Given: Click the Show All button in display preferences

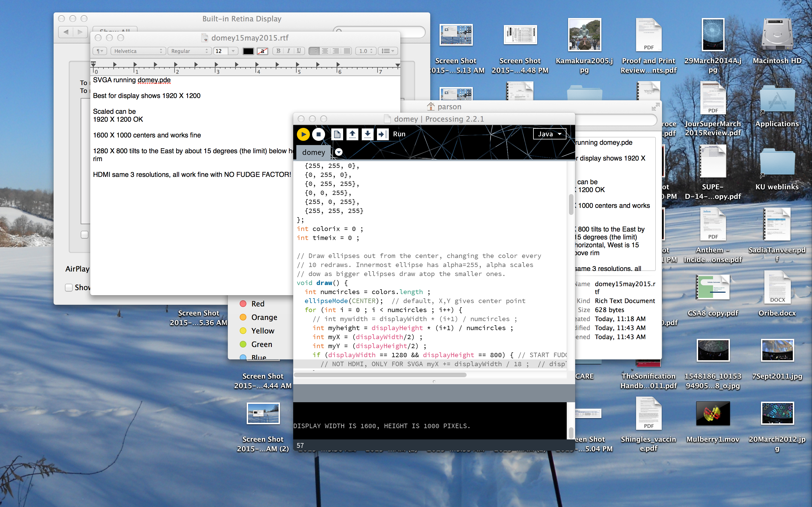Looking at the screenshot, I should tap(115, 30).
